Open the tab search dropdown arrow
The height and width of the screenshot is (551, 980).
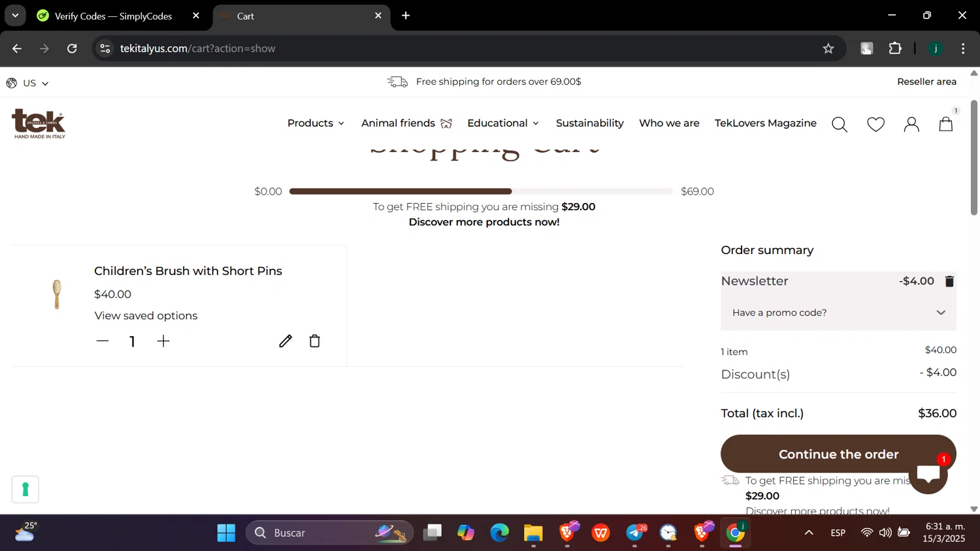(15, 16)
